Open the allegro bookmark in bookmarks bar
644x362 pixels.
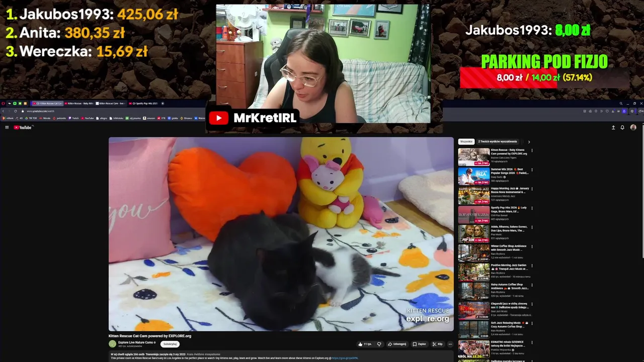pyautogui.click(x=101, y=118)
